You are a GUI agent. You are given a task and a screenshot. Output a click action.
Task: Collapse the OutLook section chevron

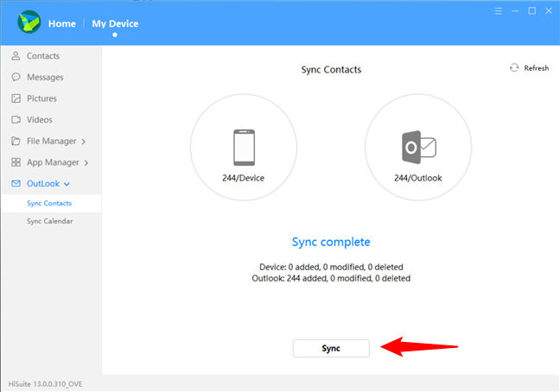[x=67, y=184]
